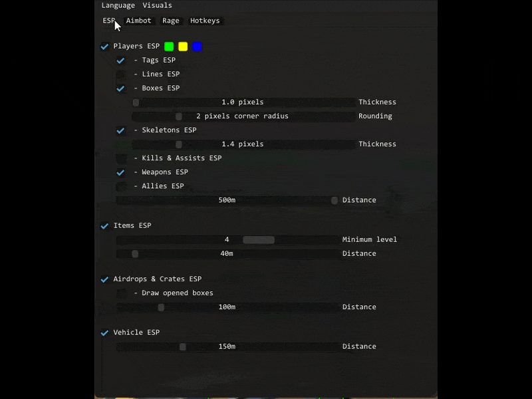Image resolution: width=532 pixels, height=399 pixels.
Task: Disable Airdrops & Crates ESP
Action: coord(104,279)
